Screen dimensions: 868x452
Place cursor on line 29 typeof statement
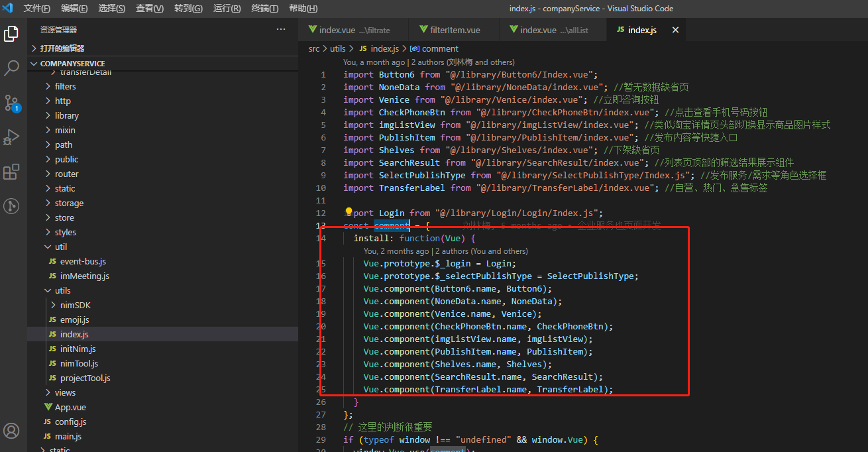470,439
